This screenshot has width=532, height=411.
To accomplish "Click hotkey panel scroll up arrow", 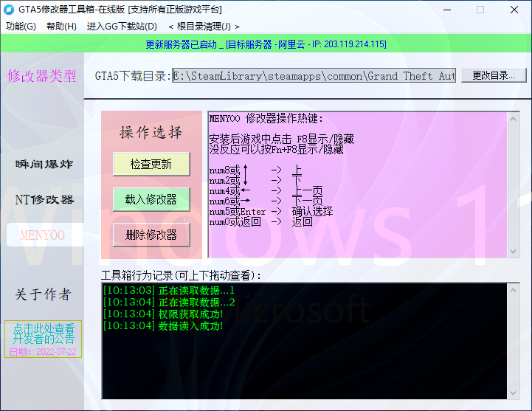I will (x=513, y=119).
